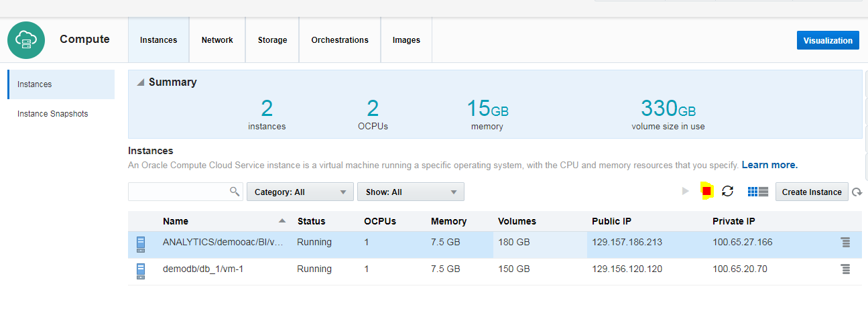This screenshot has height=325, width=868.
Task: Switch to the Network tab
Action: click(217, 40)
